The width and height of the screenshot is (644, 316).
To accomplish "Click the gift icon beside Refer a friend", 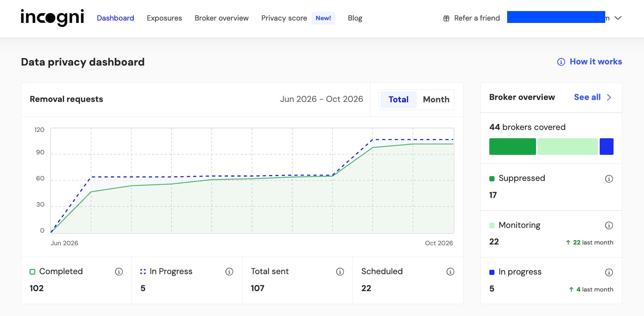I will click(x=446, y=18).
